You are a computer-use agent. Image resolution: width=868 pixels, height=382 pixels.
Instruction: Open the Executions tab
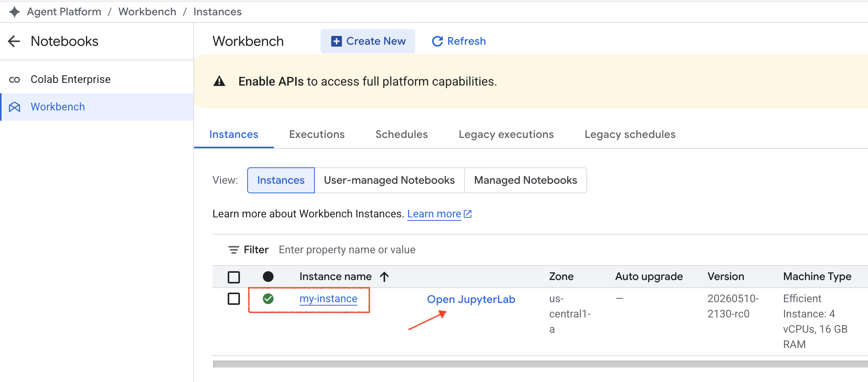click(317, 134)
